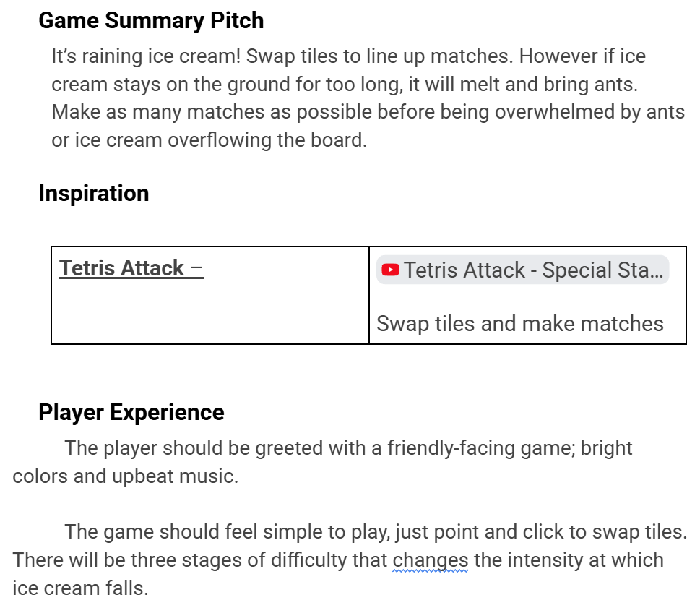Open the Tetris Attack - Special Sta... video chip
The image size is (700, 608).
pyautogui.click(x=522, y=270)
